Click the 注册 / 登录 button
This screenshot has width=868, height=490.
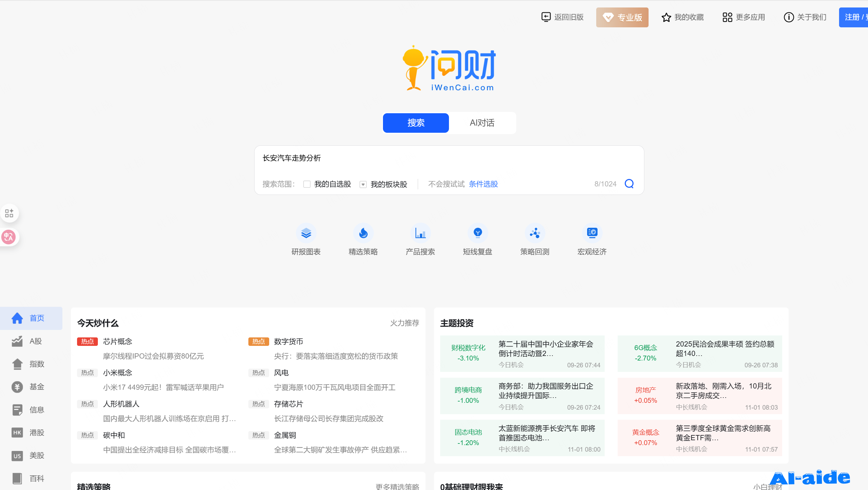tap(853, 17)
